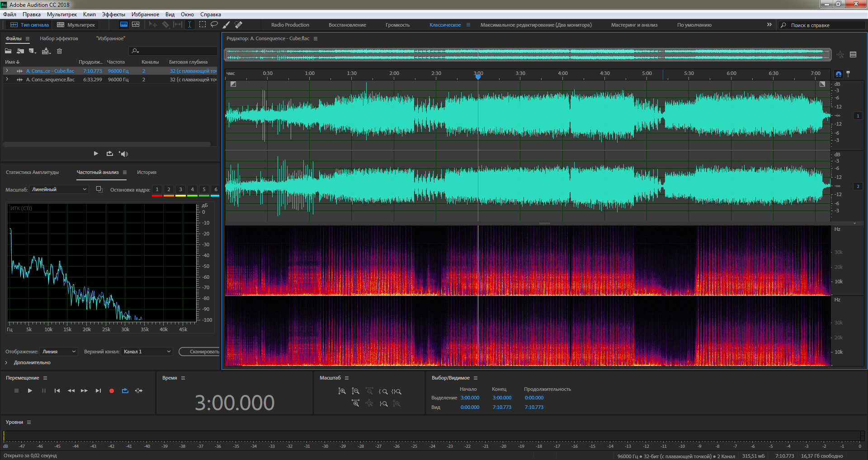Open the Масштаб scale dropdown set to Линейный
Screen dimensions: 868x460
[59, 190]
